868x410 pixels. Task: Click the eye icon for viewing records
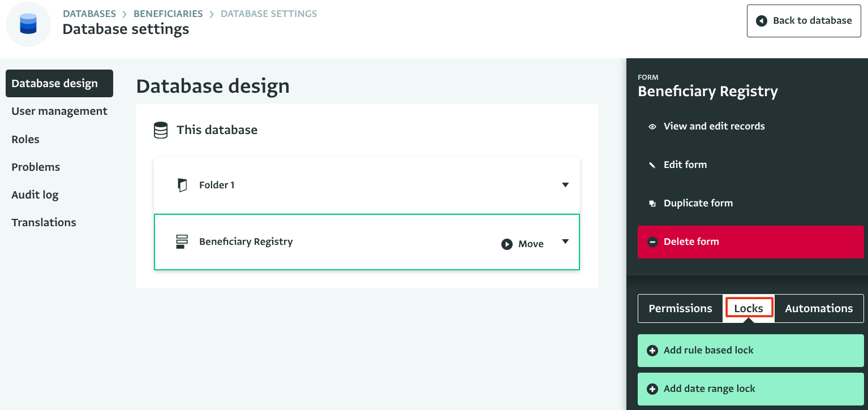tap(652, 127)
